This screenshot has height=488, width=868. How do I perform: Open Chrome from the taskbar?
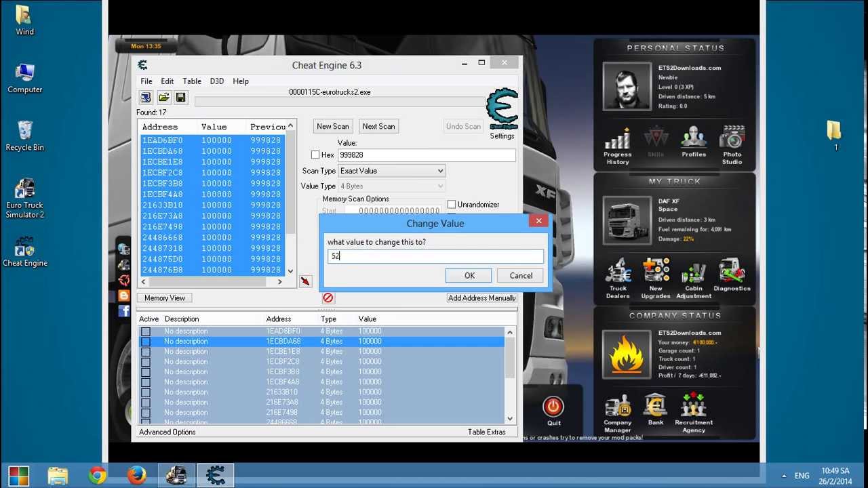click(98, 475)
